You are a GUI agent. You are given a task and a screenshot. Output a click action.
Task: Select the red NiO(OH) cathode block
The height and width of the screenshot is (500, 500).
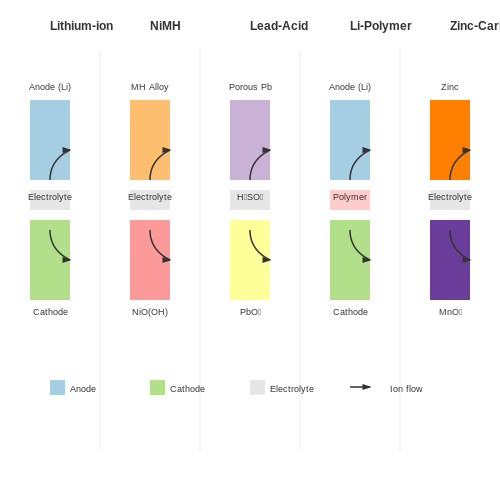(150, 260)
